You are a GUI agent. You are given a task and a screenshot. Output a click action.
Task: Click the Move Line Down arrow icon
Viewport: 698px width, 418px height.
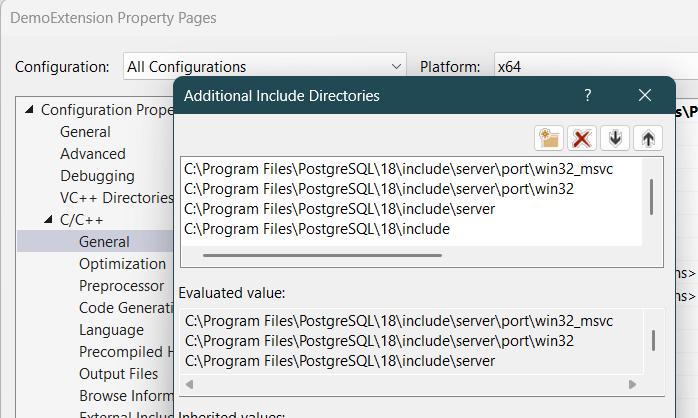point(615,138)
